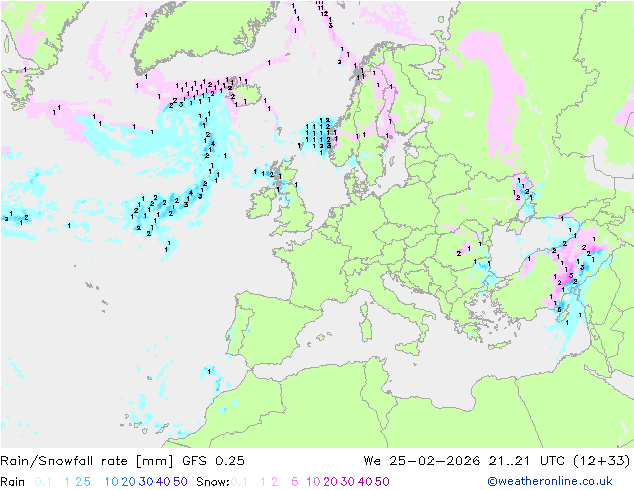The width and height of the screenshot is (634, 490).
Task: Click the snow legend value 20
Action: tap(330, 482)
